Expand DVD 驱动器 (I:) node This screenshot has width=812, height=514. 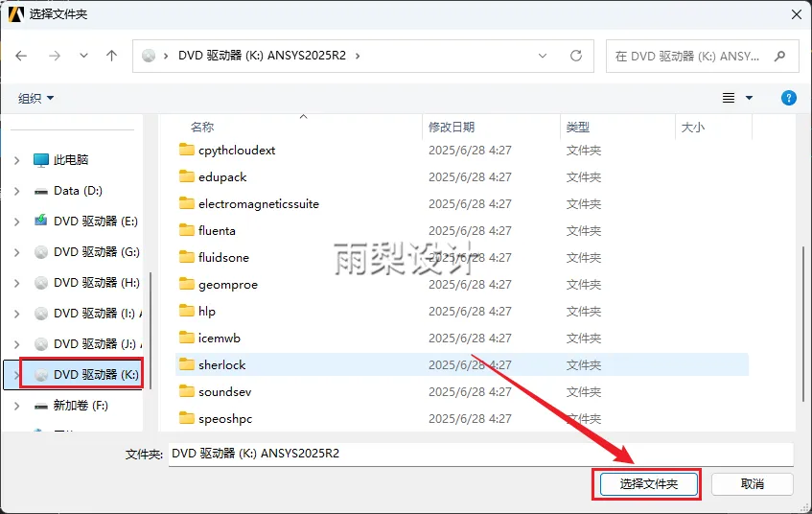[16, 314]
